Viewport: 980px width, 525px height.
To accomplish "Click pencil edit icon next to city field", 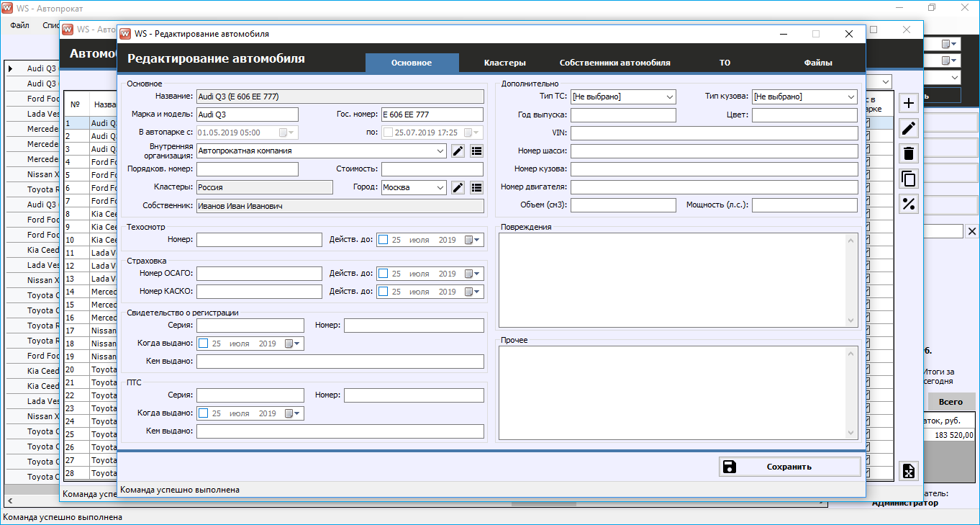I will 458,187.
